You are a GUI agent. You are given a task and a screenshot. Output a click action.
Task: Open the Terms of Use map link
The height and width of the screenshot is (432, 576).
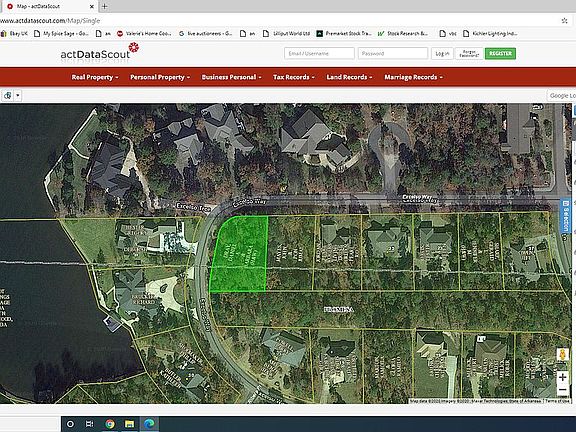(x=557, y=401)
